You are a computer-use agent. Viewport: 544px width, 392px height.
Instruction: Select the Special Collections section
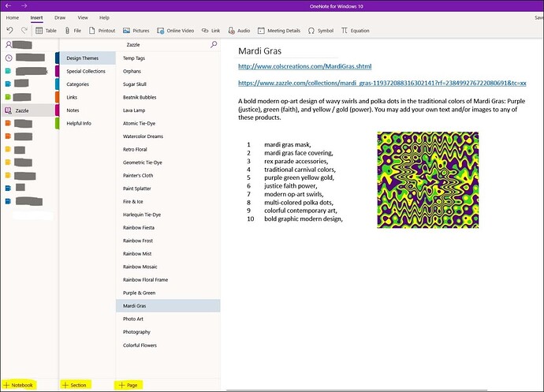point(88,71)
